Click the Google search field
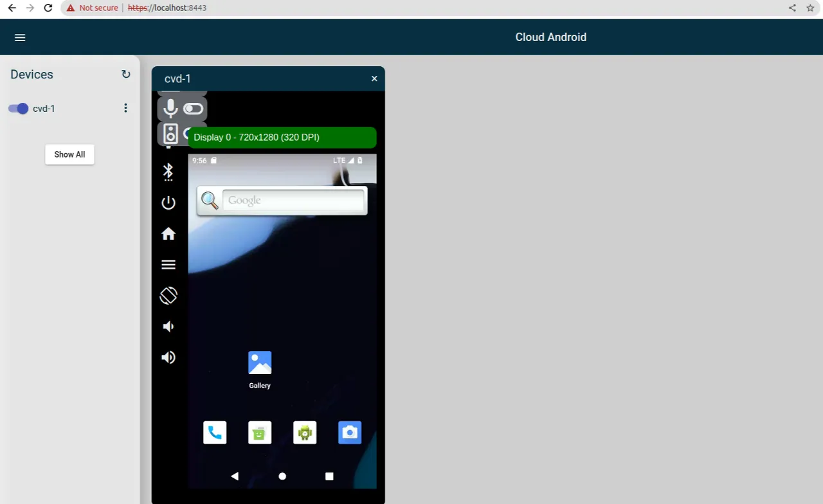 [293, 201]
